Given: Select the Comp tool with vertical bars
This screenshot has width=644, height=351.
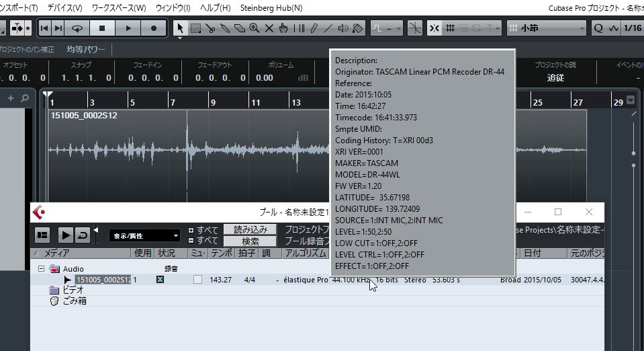Looking at the screenshot, I should [x=300, y=28].
